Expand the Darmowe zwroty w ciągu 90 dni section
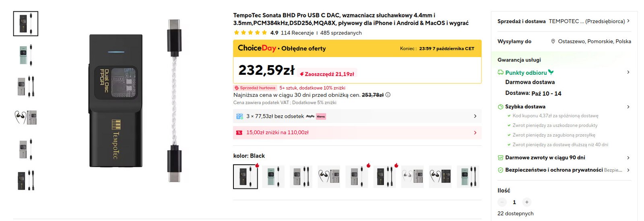 click(x=628, y=158)
